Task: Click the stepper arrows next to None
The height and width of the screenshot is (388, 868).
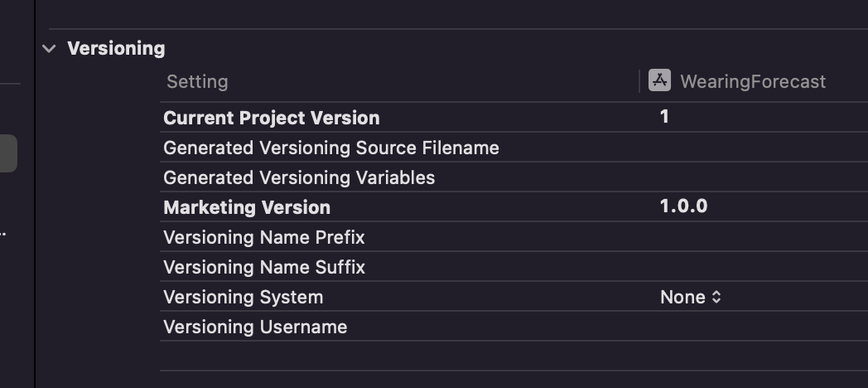Action: tap(716, 297)
